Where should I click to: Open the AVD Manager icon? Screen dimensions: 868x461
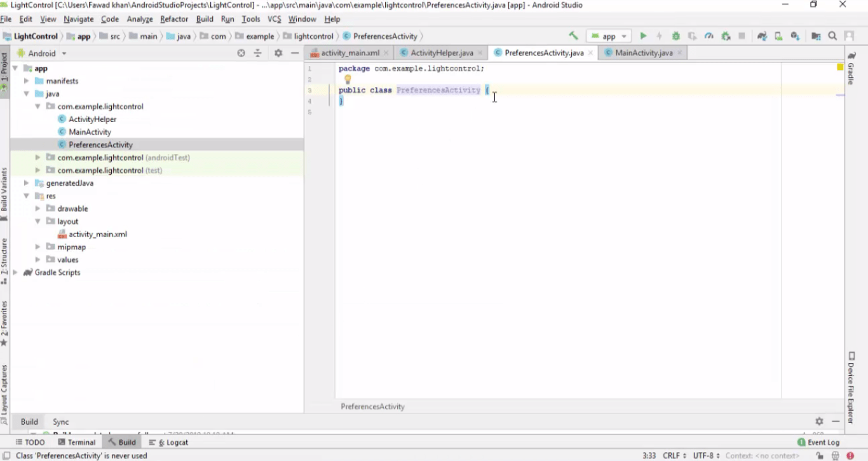pyautogui.click(x=778, y=36)
